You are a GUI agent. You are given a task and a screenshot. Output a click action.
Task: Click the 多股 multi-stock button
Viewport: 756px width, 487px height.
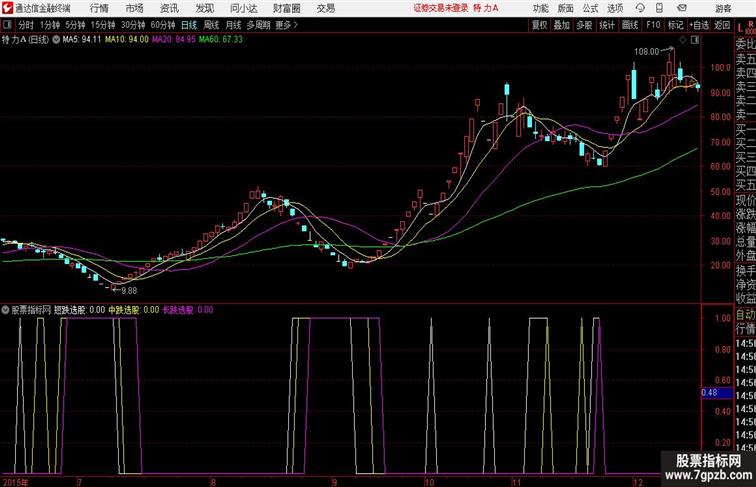pyautogui.click(x=584, y=25)
